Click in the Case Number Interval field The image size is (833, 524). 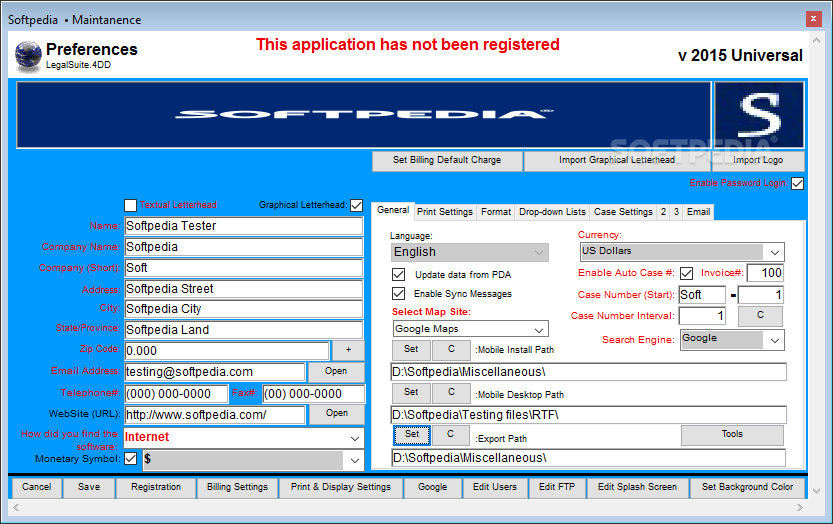[x=702, y=316]
